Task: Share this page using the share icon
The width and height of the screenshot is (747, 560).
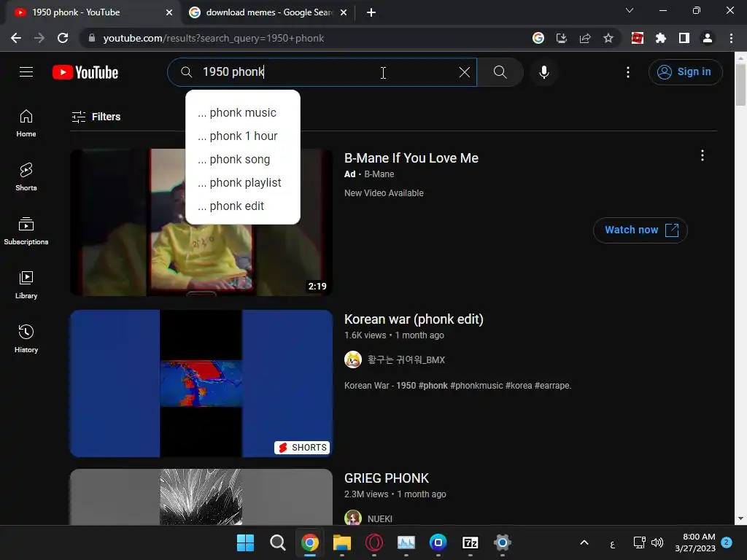Action: (585, 38)
